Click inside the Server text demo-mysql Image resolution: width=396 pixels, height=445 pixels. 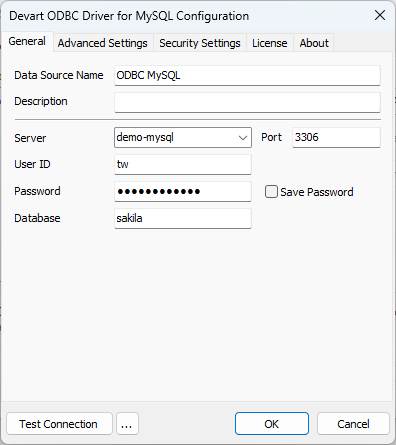click(x=145, y=137)
